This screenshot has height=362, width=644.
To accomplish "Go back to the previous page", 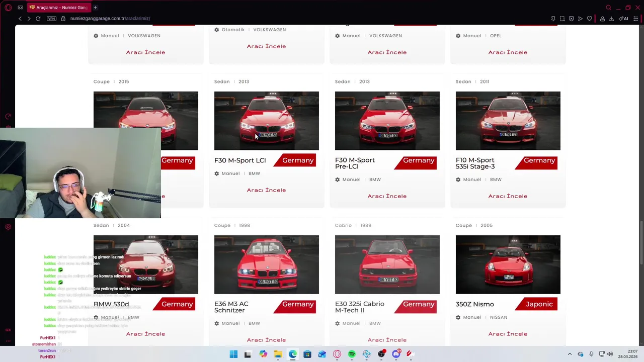I will click(x=20, y=19).
